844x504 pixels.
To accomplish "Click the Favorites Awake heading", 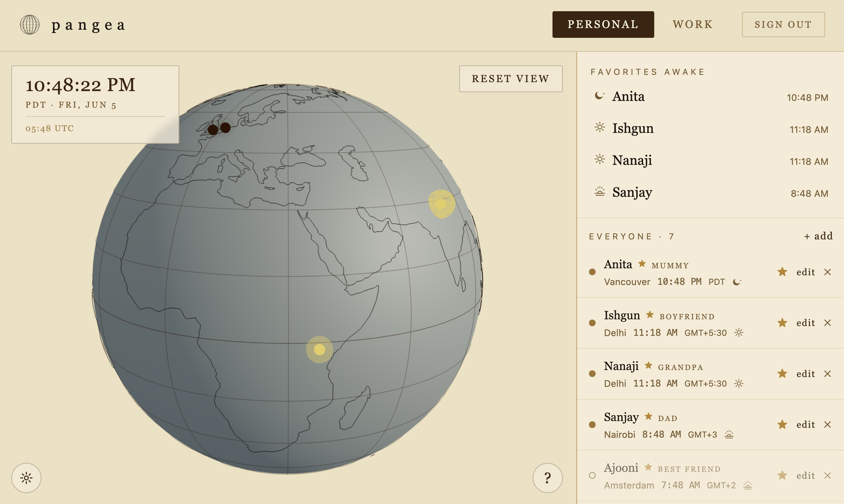I will coord(648,72).
